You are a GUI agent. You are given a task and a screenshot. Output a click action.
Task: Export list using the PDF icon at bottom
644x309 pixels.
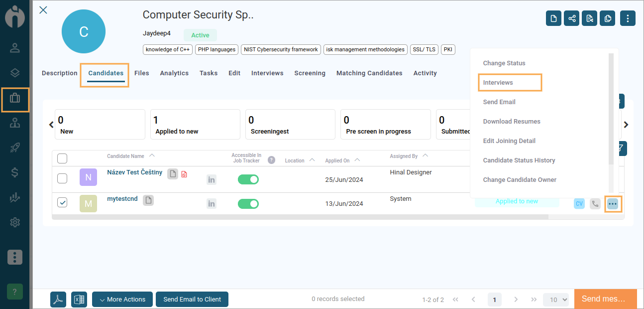pos(58,300)
